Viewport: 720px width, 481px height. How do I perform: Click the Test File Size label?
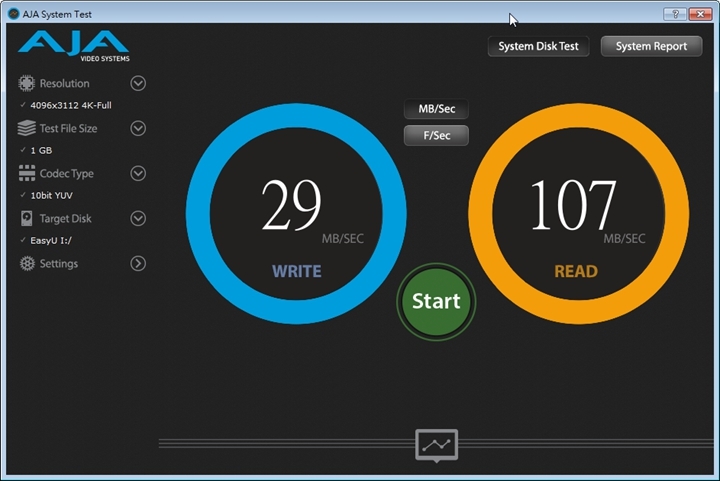(x=68, y=129)
